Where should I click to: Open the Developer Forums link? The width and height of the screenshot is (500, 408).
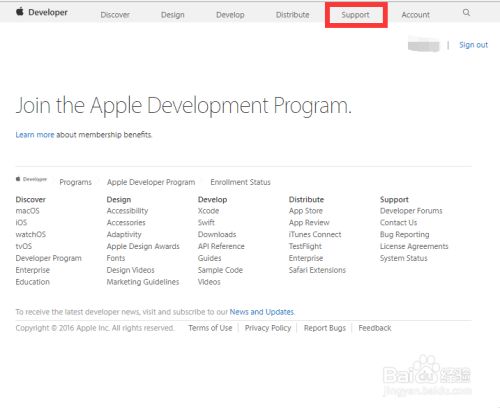tap(411, 211)
